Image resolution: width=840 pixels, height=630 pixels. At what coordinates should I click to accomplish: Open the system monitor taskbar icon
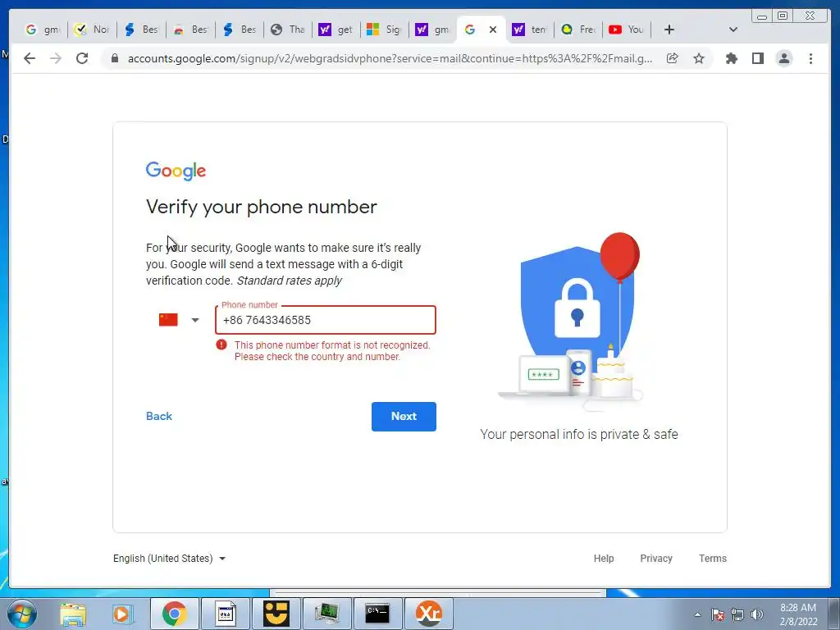[327, 614]
